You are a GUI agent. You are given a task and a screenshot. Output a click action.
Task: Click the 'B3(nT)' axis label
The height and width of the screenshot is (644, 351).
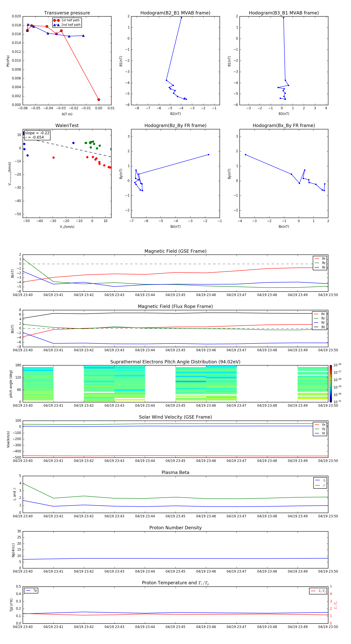(x=284, y=114)
